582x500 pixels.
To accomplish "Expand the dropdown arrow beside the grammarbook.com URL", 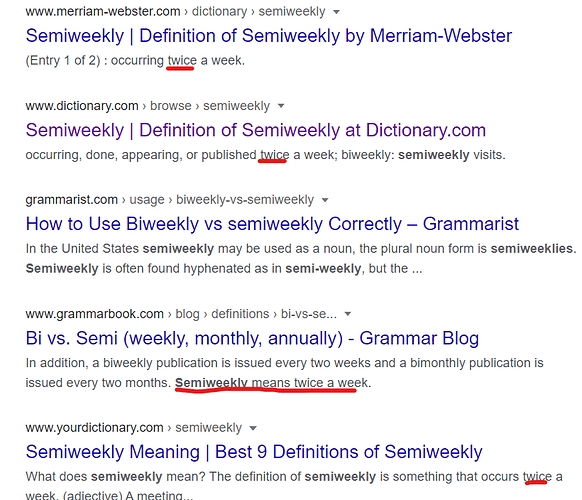I will 348,314.
